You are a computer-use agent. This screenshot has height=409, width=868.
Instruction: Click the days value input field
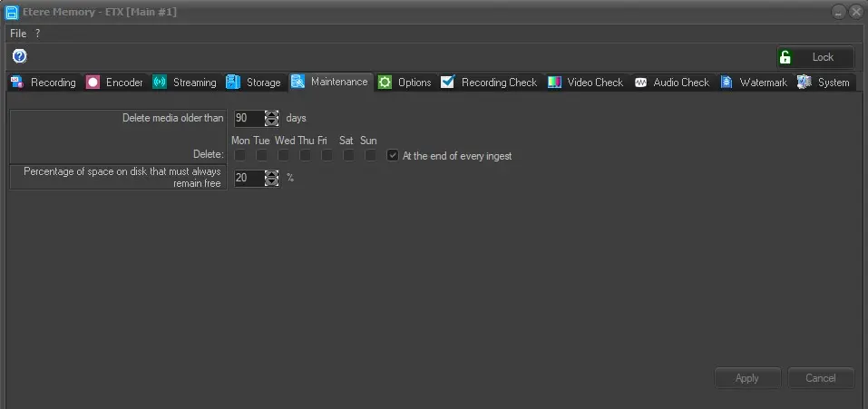[249, 118]
